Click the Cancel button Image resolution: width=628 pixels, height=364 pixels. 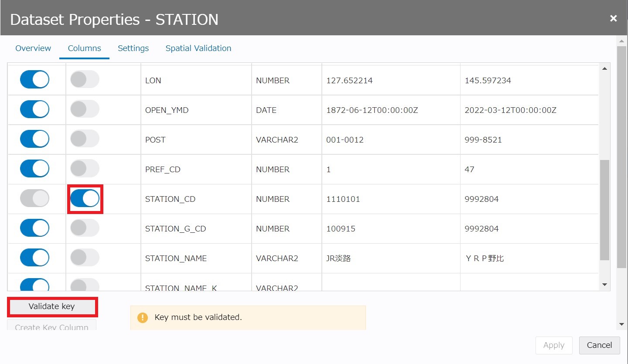[599, 345]
